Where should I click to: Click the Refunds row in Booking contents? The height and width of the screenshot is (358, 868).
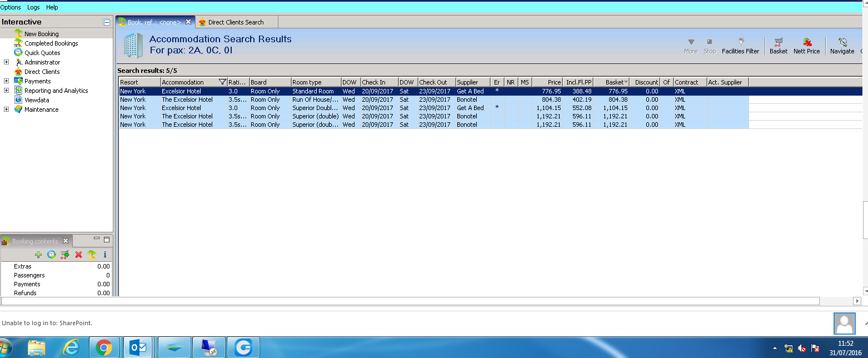[56, 293]
